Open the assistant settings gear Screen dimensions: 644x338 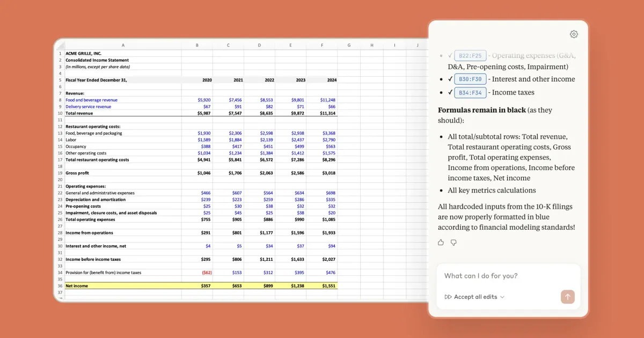(x=574, y=34)
